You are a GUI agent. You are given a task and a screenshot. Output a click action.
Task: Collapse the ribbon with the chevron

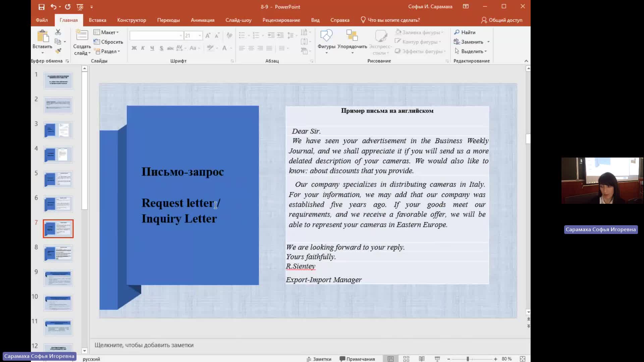[526, 61]
